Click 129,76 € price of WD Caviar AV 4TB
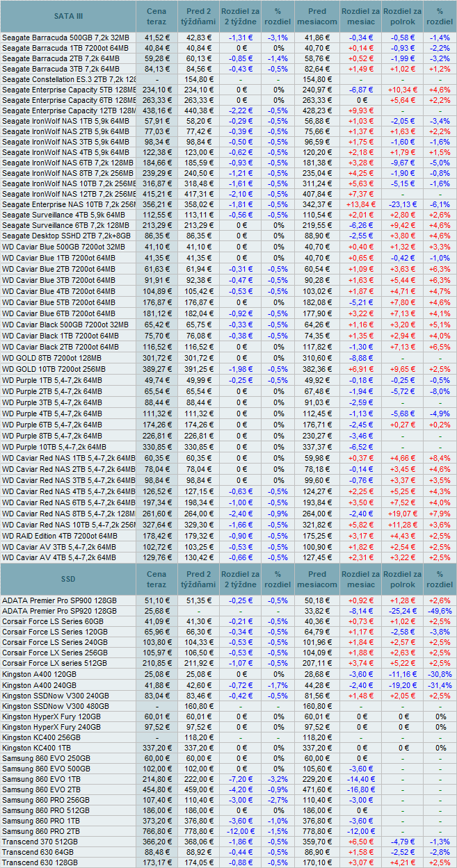Image resolution: width=457 pixels, height=868 pixels. coord(157,557)
